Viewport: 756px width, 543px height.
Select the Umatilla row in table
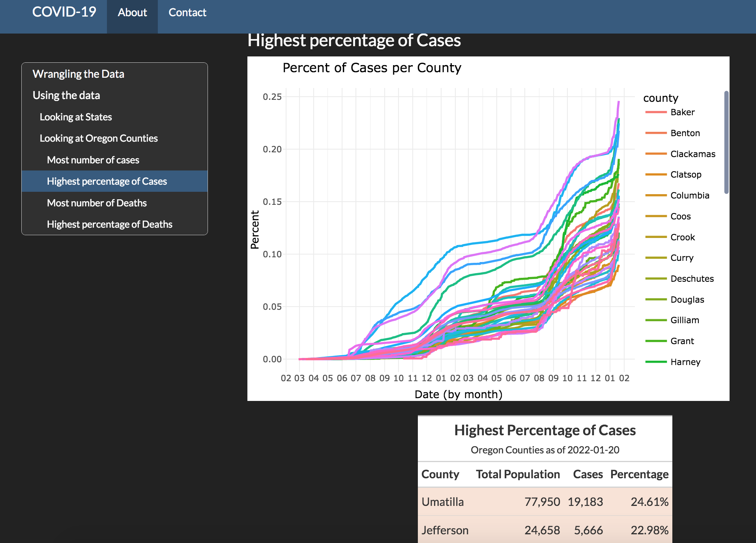tap(545, 502)
